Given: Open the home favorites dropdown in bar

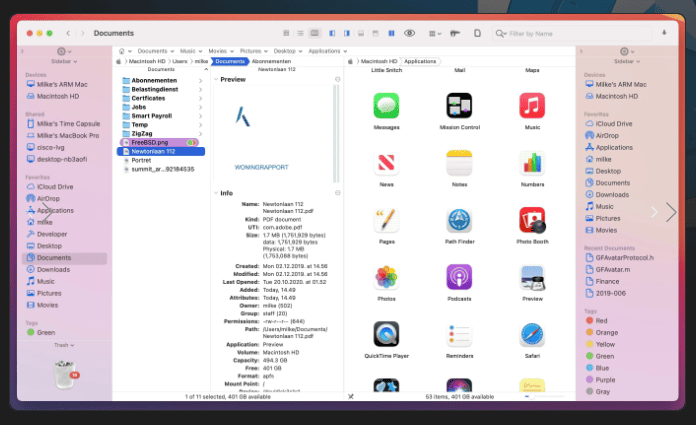Looking at the screenshot, I should click(125, 51).
